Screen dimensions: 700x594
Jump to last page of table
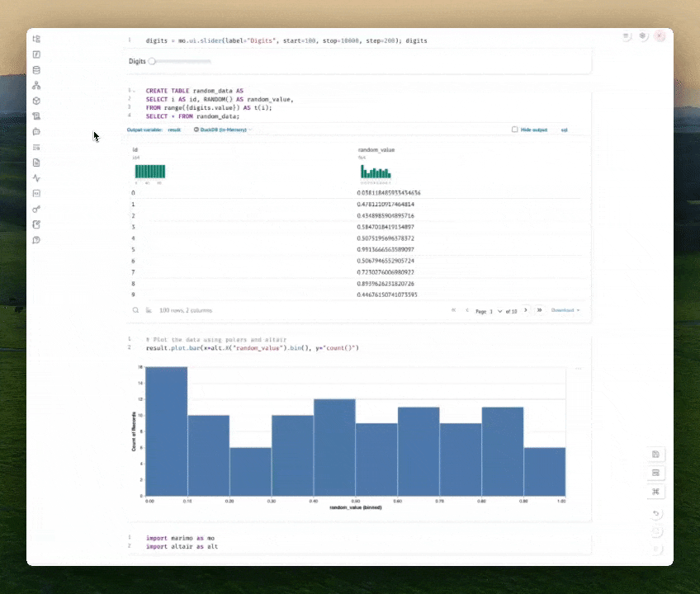coord(539,310)
